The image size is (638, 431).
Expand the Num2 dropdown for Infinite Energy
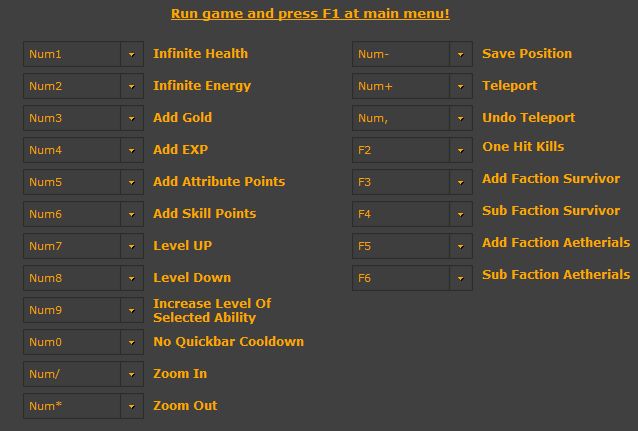coord(131,87)
